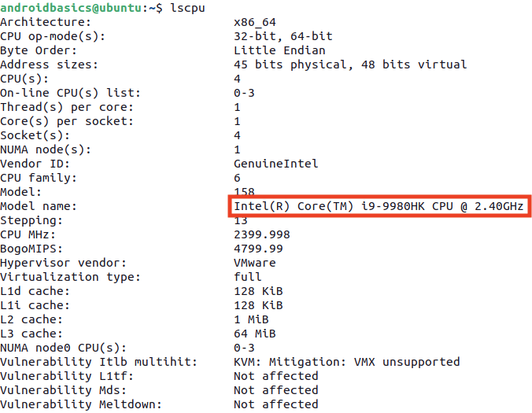Click the "Vulnerability Meltdown:" label

click(81, 404)
